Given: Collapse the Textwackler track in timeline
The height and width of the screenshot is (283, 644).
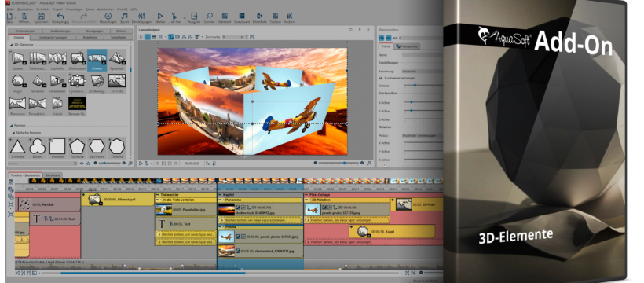Looking at the screenshot, I should [158, 195].
